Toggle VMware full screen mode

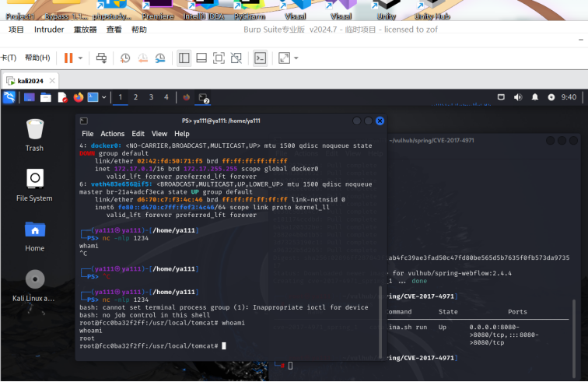coord(219,58)
